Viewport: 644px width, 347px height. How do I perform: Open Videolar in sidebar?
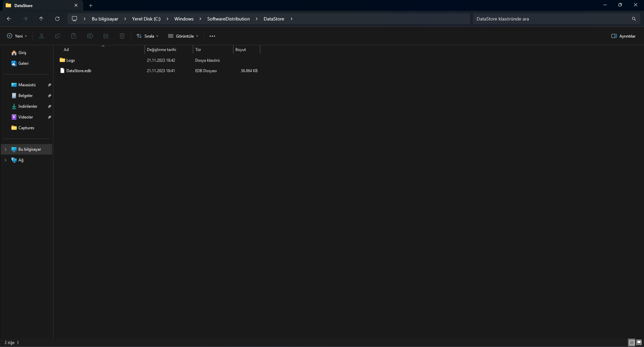[x=26, y=117]
